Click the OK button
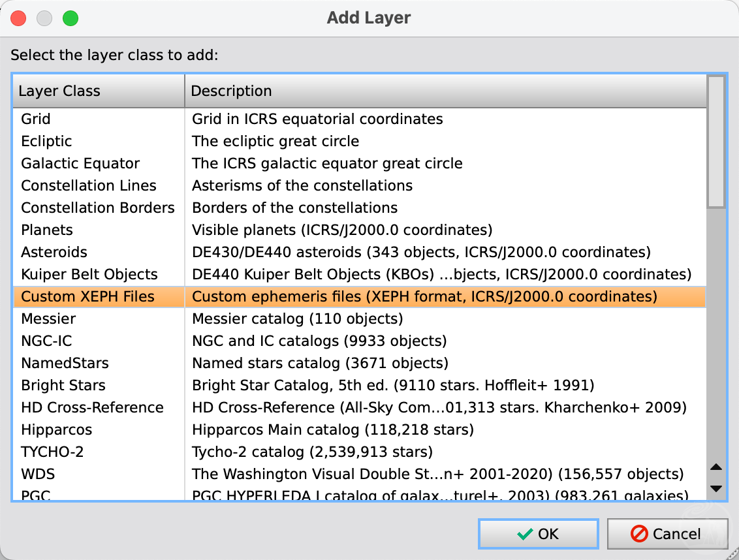 click(538, 534)
